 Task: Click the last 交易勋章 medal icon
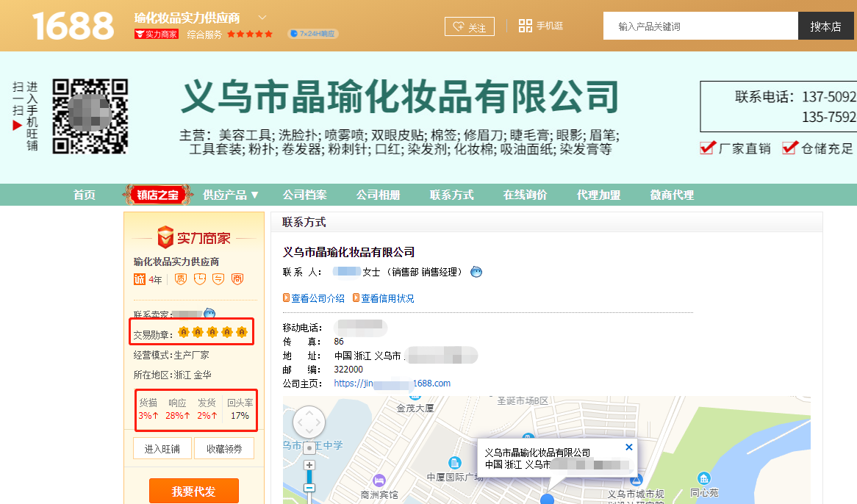(x=242, y=332)
